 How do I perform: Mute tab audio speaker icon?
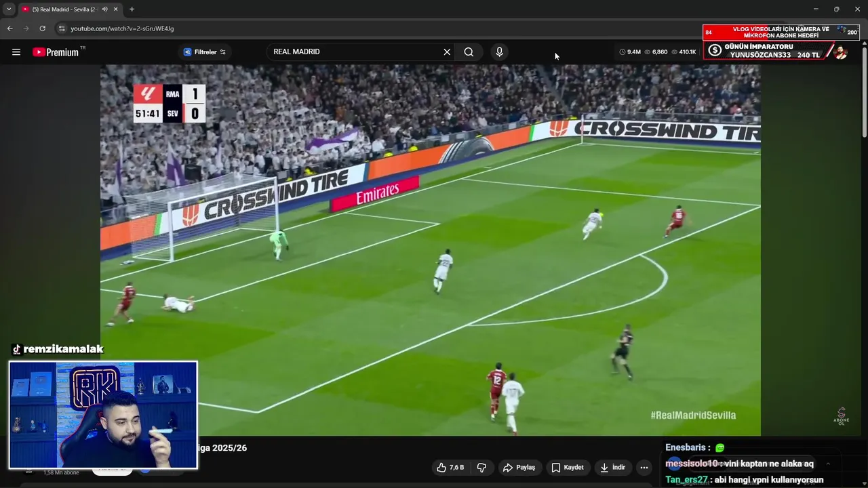tap(104, 9)
